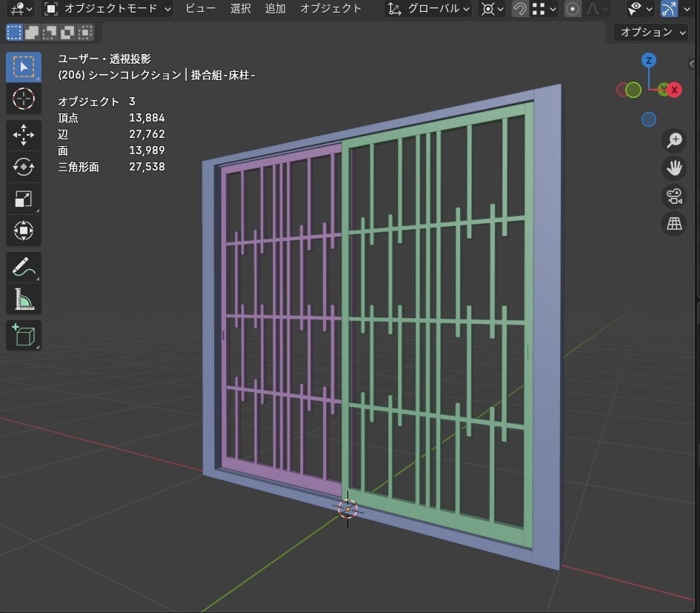Open the ビュー menu
The height and width of the screenshot is (613, 700).
(201, 8)
